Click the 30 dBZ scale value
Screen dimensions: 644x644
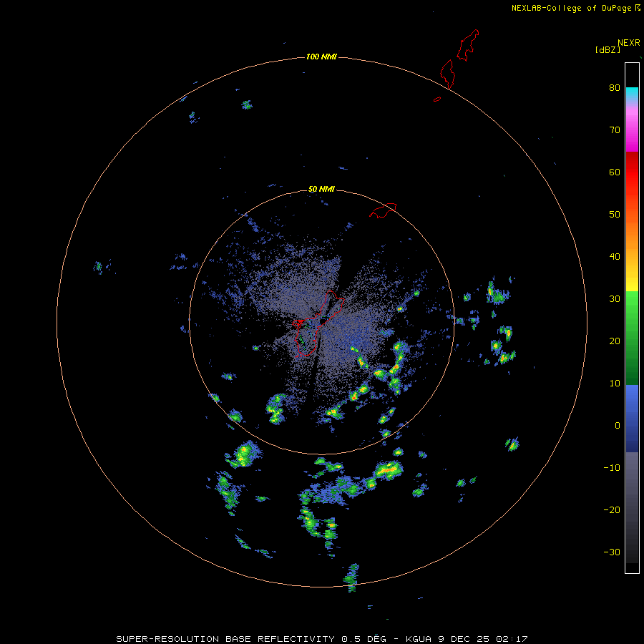615,299
